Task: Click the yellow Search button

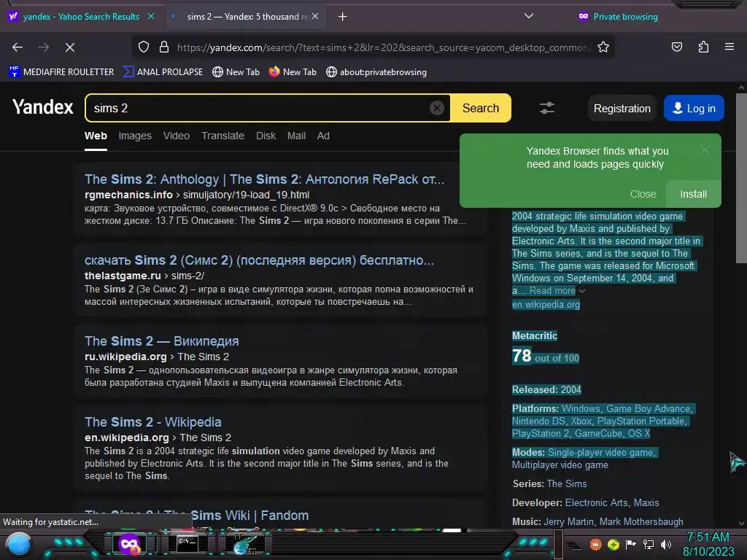Action: click(480, 108)
